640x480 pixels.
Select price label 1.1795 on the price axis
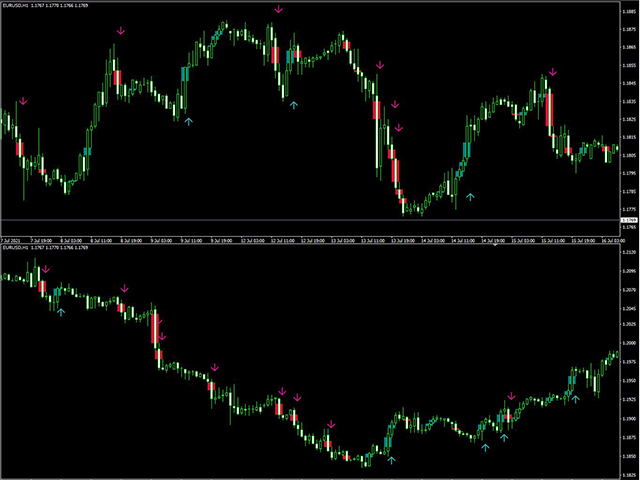coord(629,173)
